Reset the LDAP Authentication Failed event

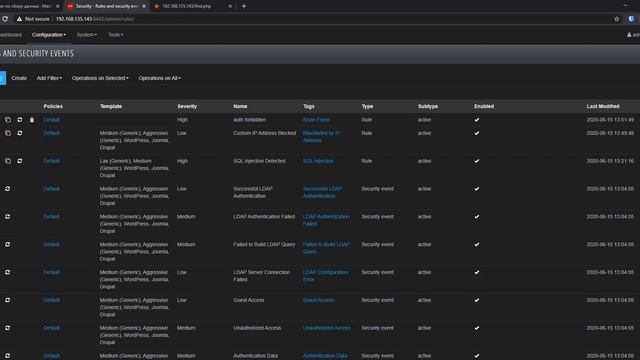pos(8,217)
